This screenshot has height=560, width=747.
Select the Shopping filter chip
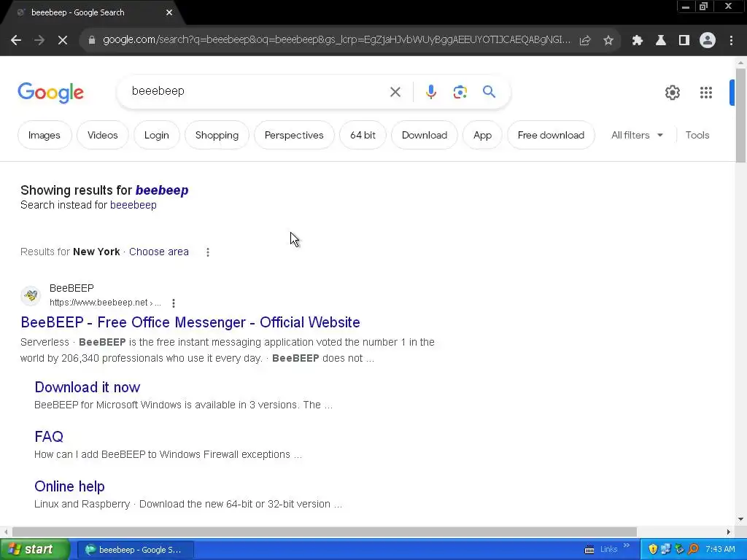[x=217, y=135]
